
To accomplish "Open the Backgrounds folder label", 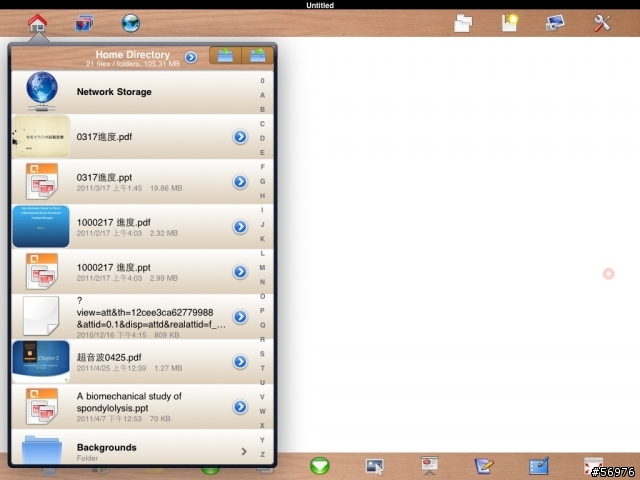I will 107,447.
